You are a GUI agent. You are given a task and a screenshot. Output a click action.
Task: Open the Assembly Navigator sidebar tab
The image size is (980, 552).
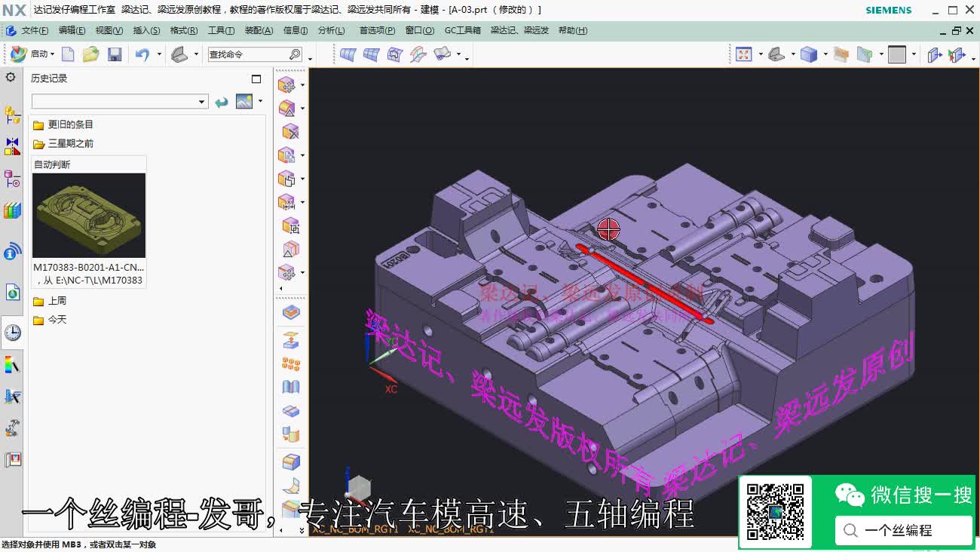[x=12, y=115]
